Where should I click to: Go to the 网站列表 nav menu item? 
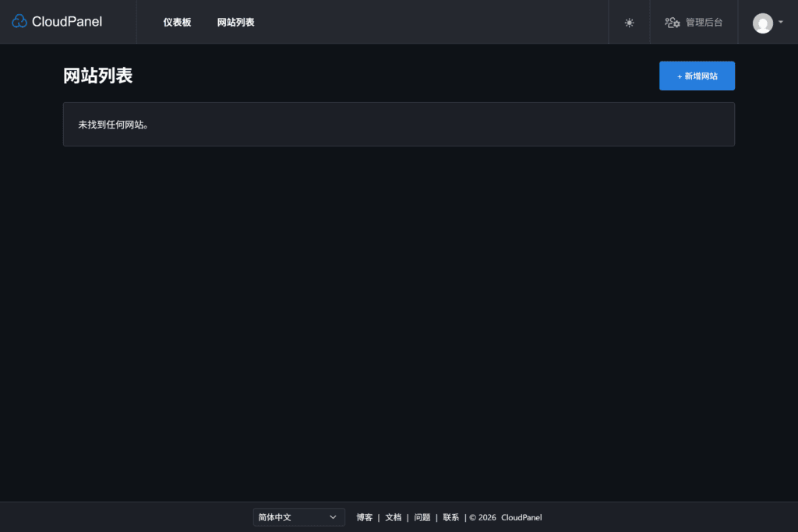click(235, 22)
